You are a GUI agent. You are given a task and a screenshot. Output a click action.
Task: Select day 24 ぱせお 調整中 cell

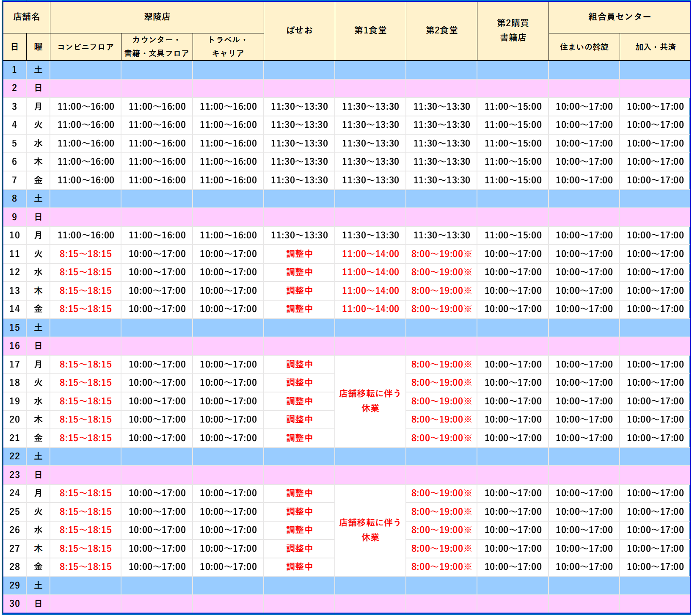point(299,493)
